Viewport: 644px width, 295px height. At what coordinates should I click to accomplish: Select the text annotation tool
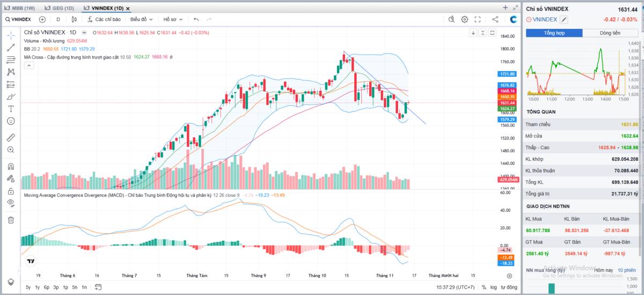pyautogui.click(x=11, y=109)
